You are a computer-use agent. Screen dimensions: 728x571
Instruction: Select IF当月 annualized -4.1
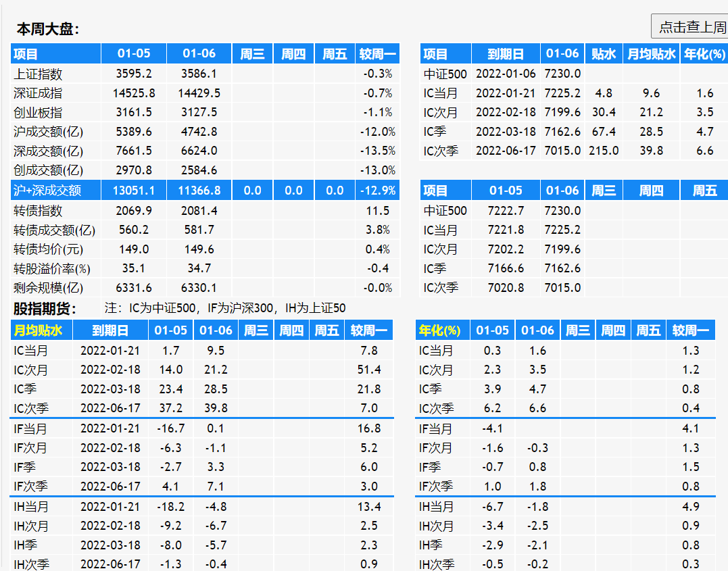(x=492, y=428)
